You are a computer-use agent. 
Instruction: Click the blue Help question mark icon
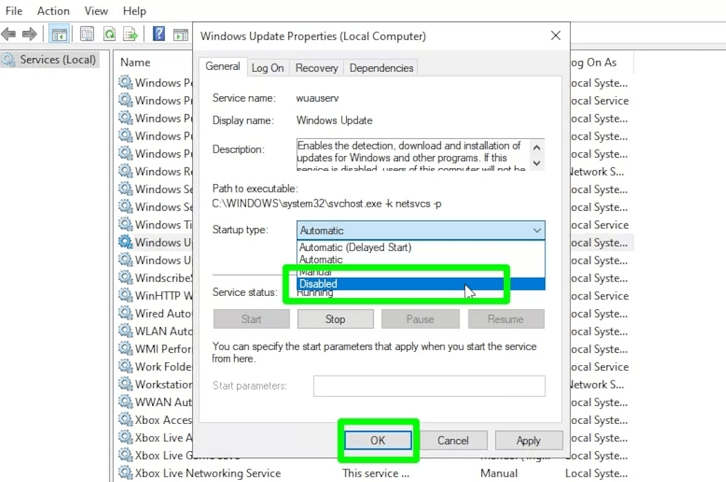point(159,33)
